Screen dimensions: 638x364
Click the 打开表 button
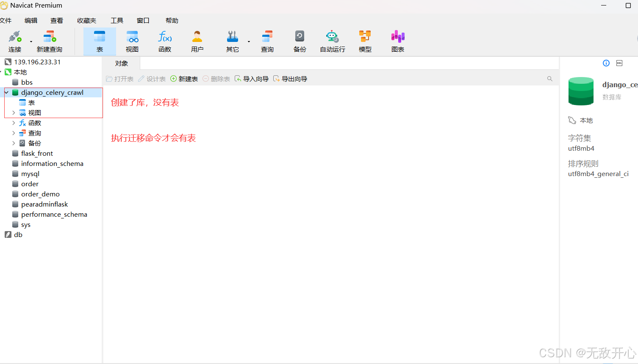[120, 79]
